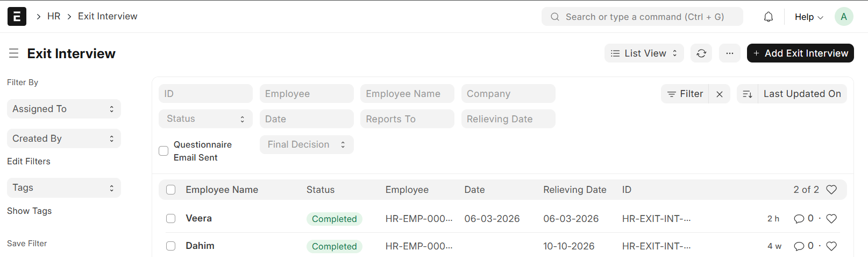Select the Veera row checkbox
The width and height of the screenshot is (868, 257).
[x=171, y=219]
